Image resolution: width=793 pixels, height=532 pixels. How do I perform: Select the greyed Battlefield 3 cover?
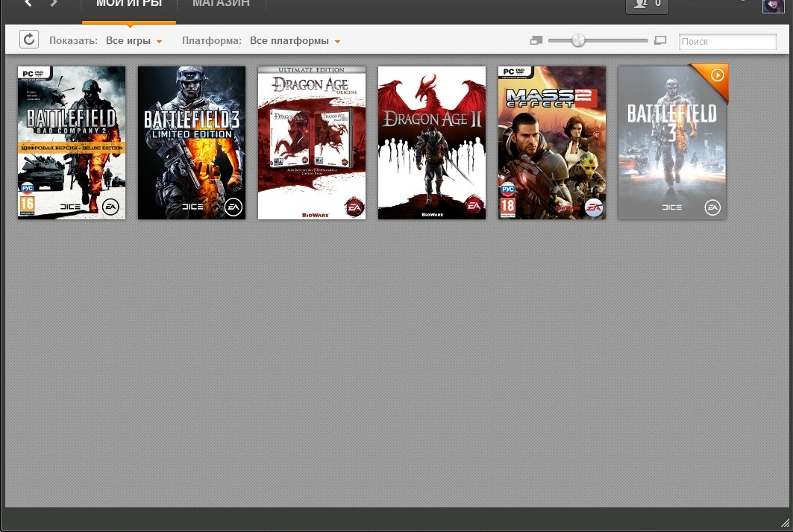(x=672, y=143)
